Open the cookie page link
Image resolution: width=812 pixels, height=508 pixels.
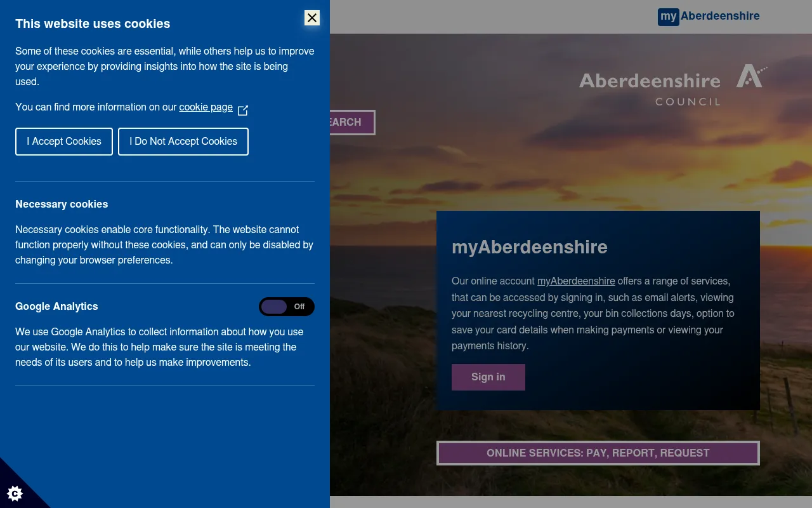206,107
